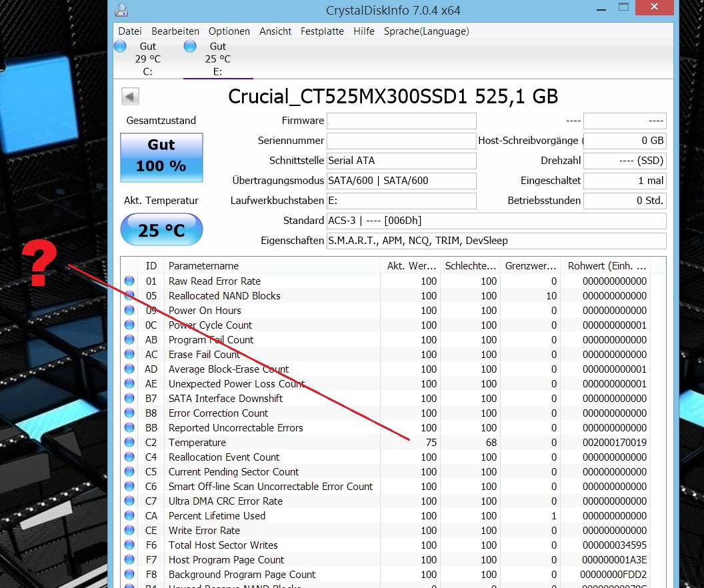Viewport: 704px width, 588px height.
Task: Click status icon of Program Fail Count
Action: (x=129, y=340)
